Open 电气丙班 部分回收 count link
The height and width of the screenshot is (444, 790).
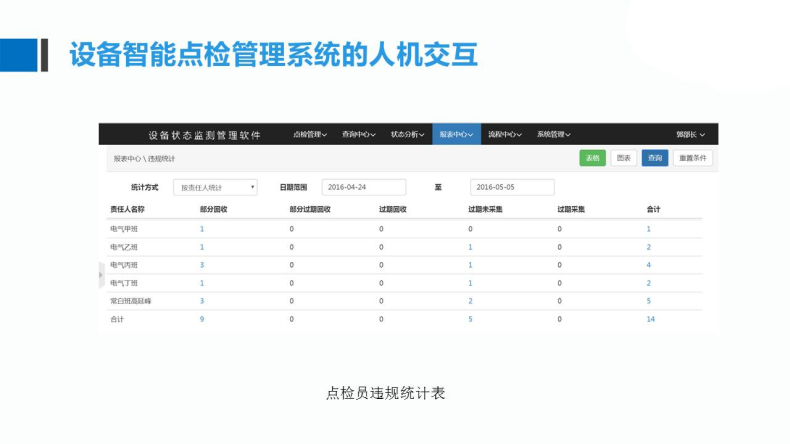pyautogui.click(x=202, y=265)
